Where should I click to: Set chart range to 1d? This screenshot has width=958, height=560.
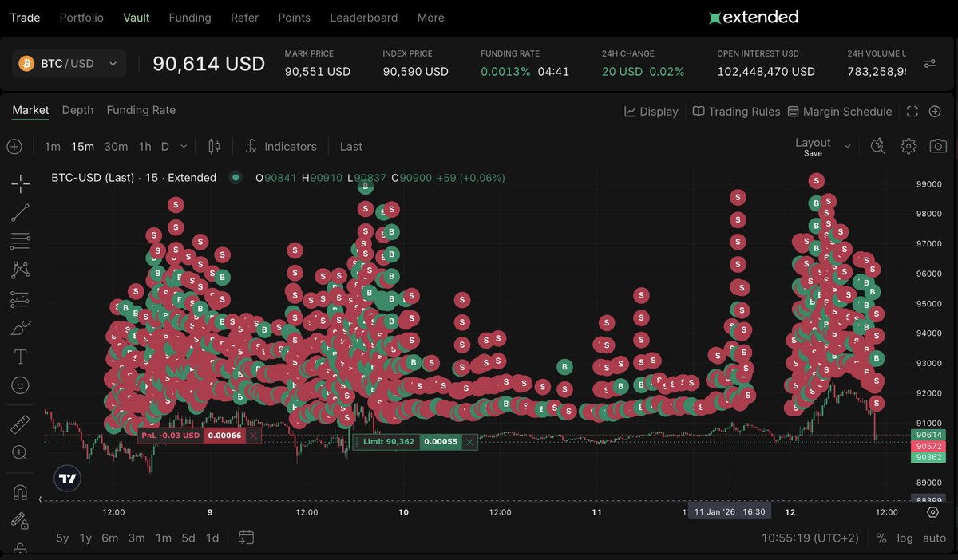pos(212,538)
